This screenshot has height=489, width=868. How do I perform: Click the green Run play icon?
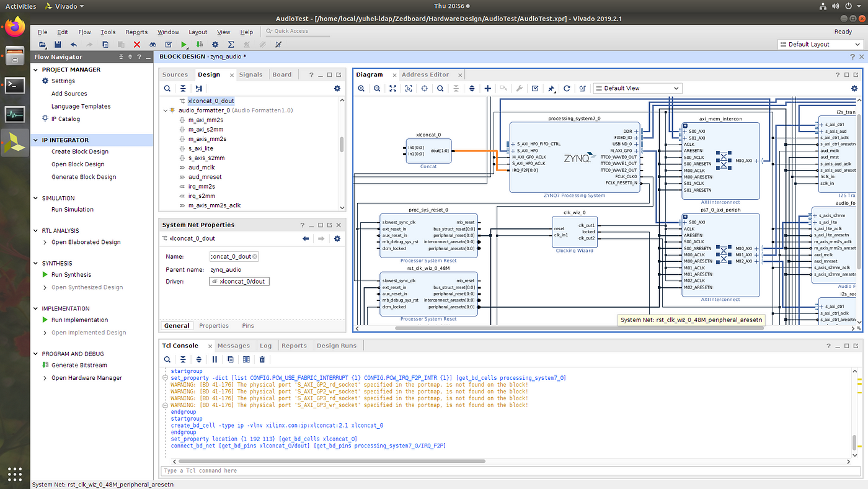point(184,45)
